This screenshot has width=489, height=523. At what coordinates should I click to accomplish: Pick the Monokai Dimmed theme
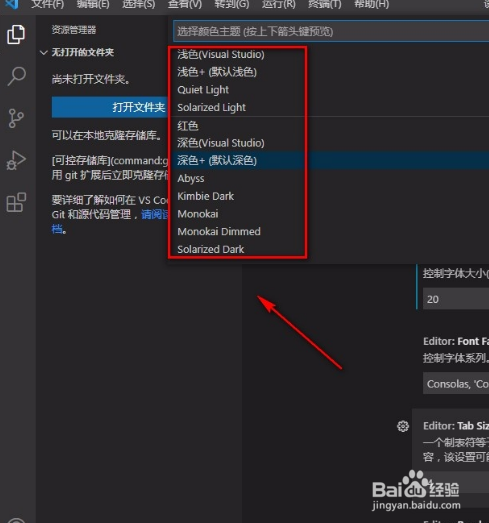click(219, 231)
